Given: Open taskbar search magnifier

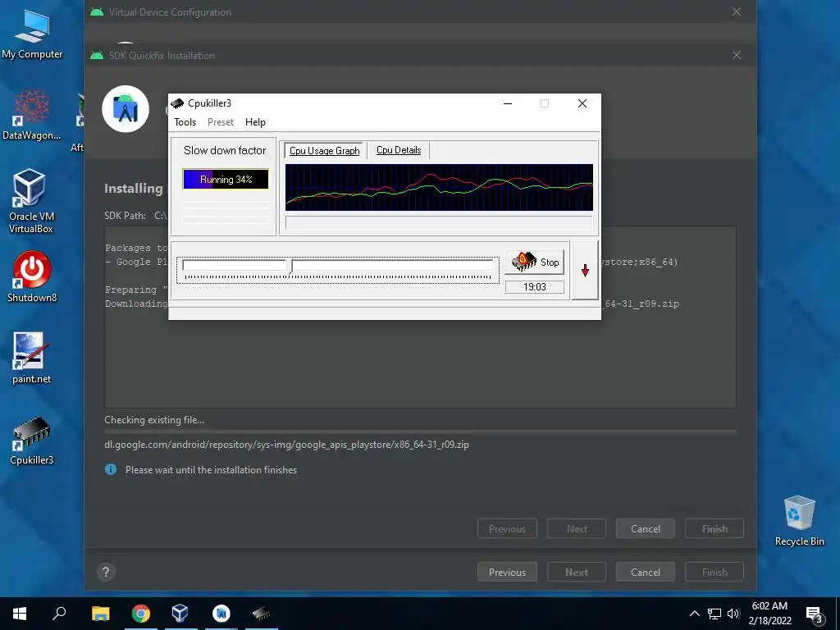Looking at the screenshot, I should (59, 614).
